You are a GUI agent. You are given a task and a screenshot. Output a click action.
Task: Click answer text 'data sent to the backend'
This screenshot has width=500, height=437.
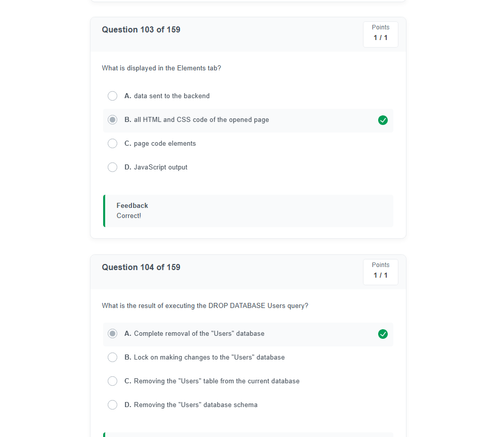tap(172, 96)
